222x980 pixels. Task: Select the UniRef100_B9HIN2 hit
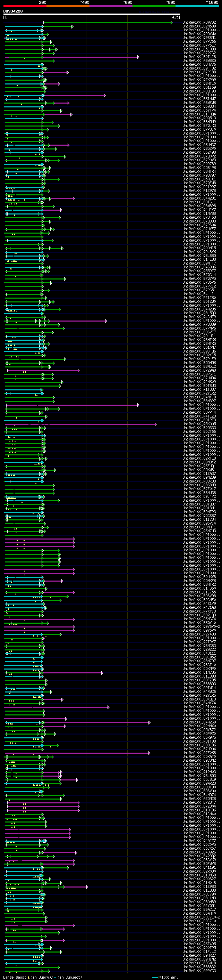199,959
